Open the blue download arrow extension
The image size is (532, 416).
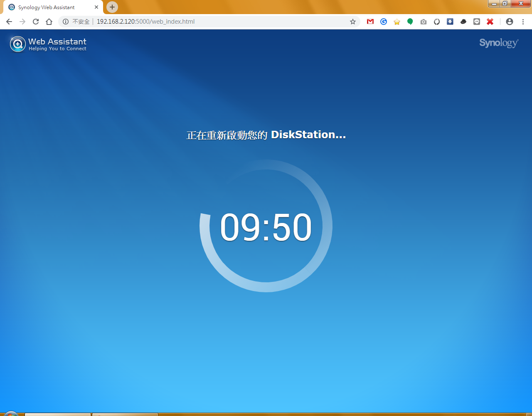point(450,22)
